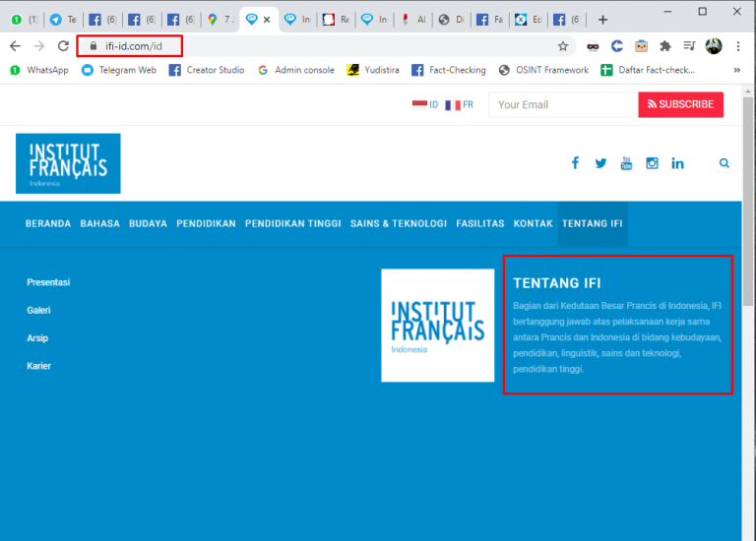The height and width of the screenshot is (541, 756).
Task: Open the PENDIDIKAN menu item
Action: pyautogui.click(x=206, y=223)
